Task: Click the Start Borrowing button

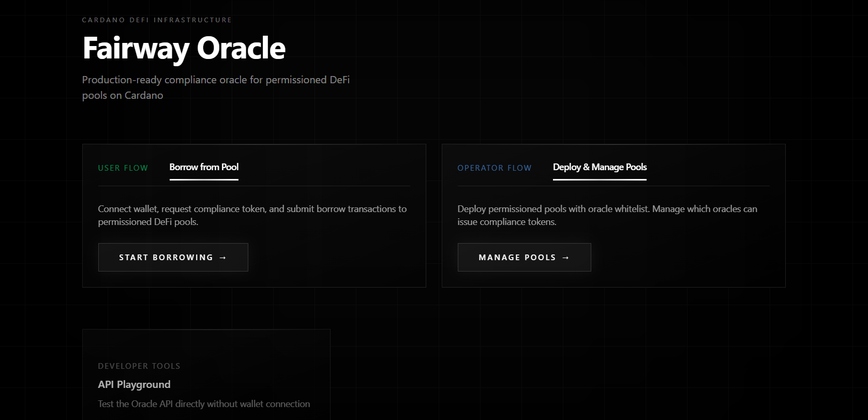Action: [173, 257]
